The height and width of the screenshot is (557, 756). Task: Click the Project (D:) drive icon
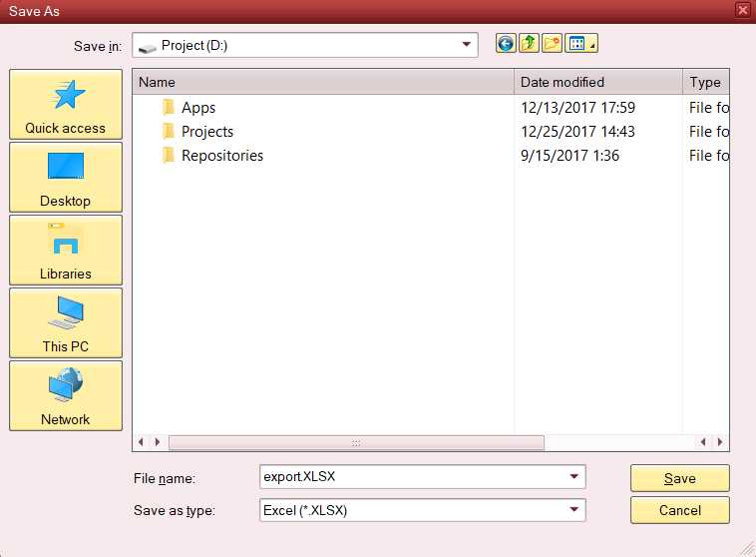click(x=147, y=48)
